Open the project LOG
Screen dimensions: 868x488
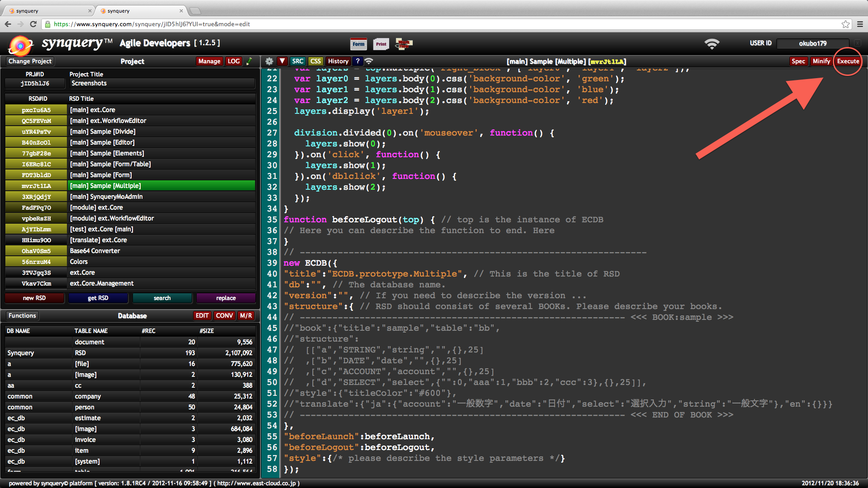234,61
